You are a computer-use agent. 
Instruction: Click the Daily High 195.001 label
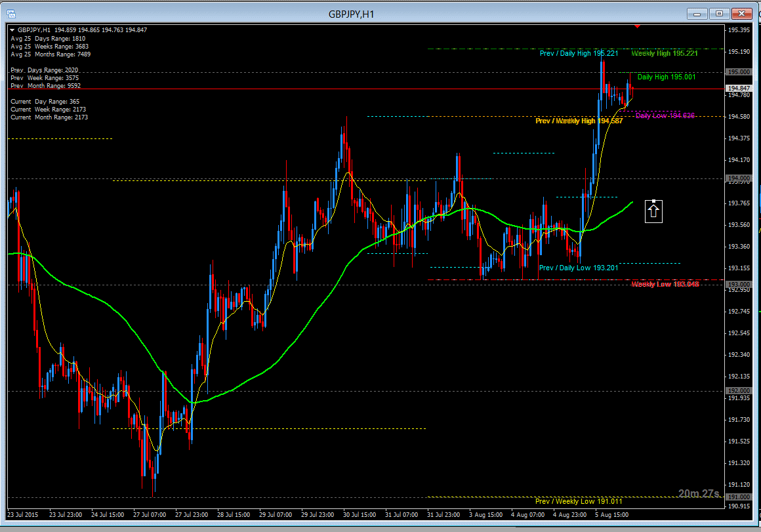(667, 77)
